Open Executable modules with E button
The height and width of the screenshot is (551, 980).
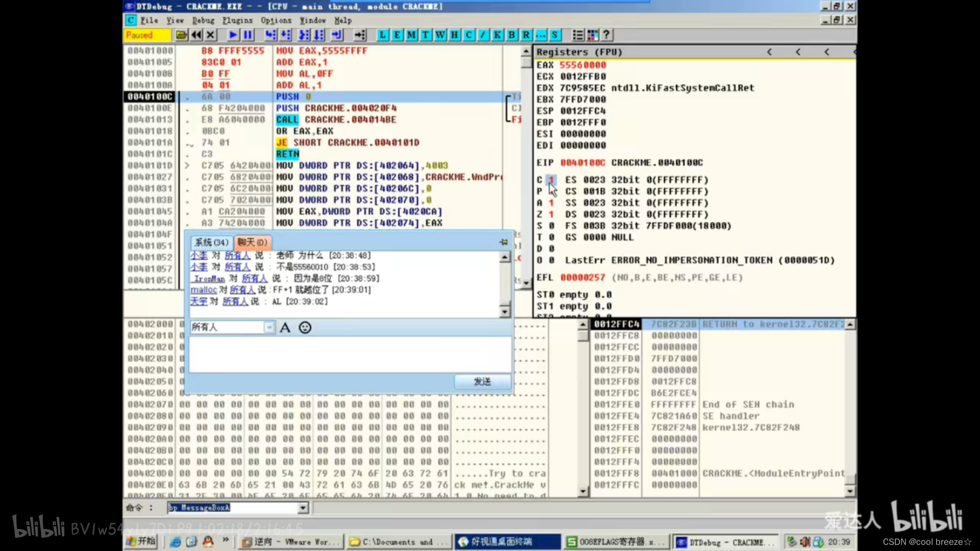[x=397, y=35]
